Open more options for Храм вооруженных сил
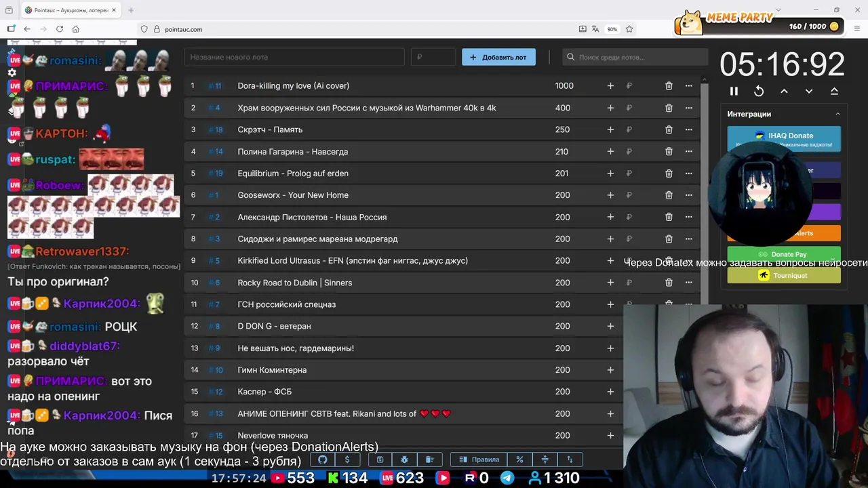This screenshot has height=488, width=868. click(x=689, y=108)
